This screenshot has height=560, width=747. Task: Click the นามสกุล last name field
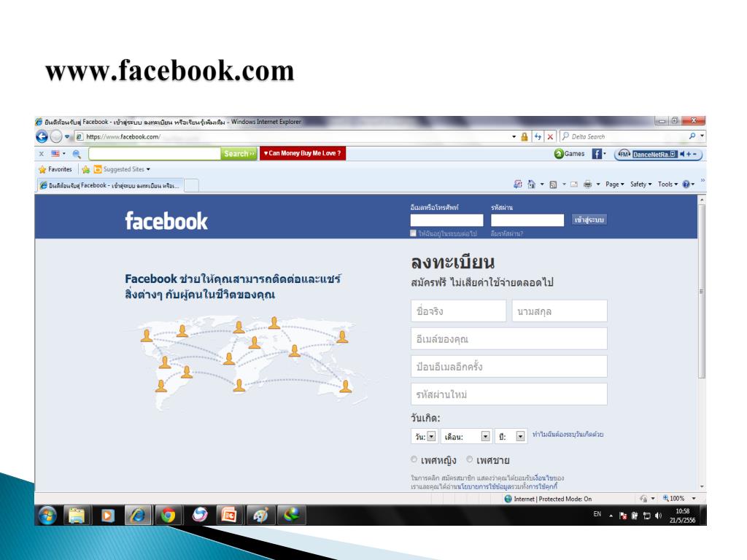click(x=560, y=311)
